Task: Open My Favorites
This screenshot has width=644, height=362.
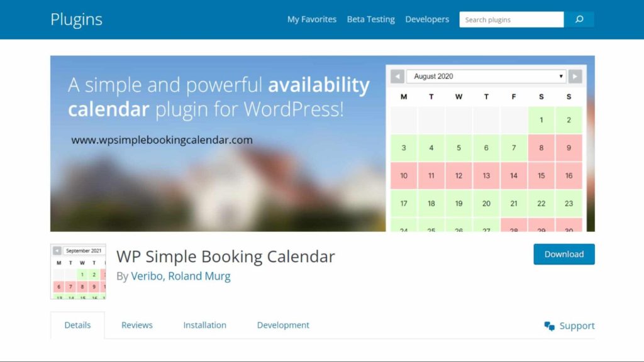Action: coord(312,19)
